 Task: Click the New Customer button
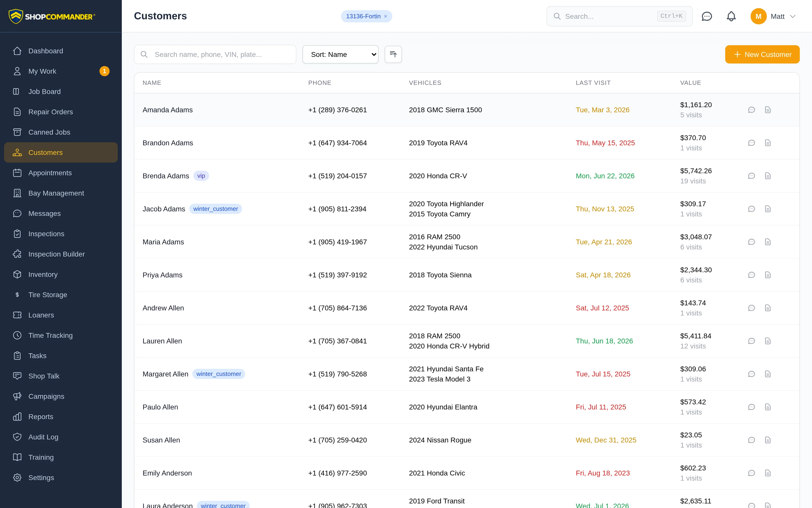tap(762, 54)
